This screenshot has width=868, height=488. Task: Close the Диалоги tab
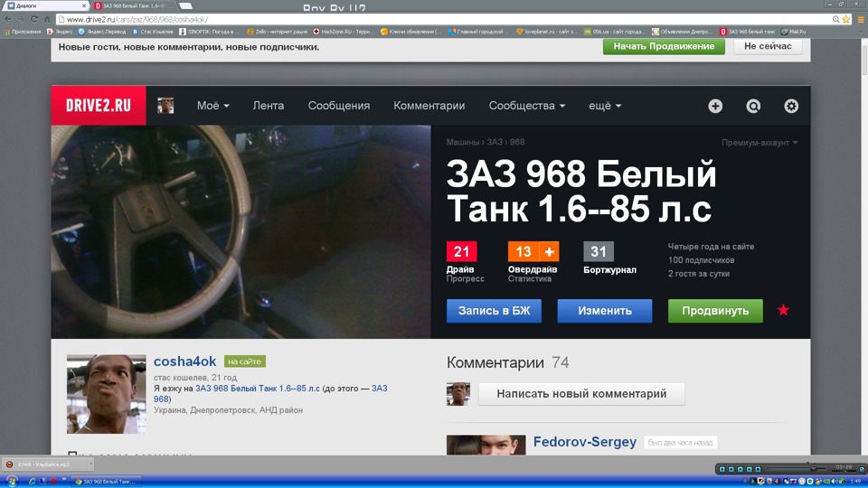84,5
